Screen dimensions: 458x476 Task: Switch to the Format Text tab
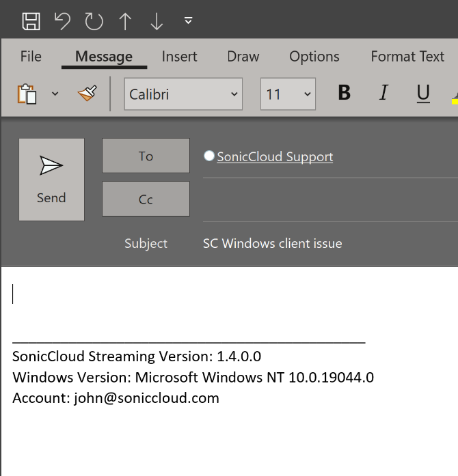[x=407, y=57]
